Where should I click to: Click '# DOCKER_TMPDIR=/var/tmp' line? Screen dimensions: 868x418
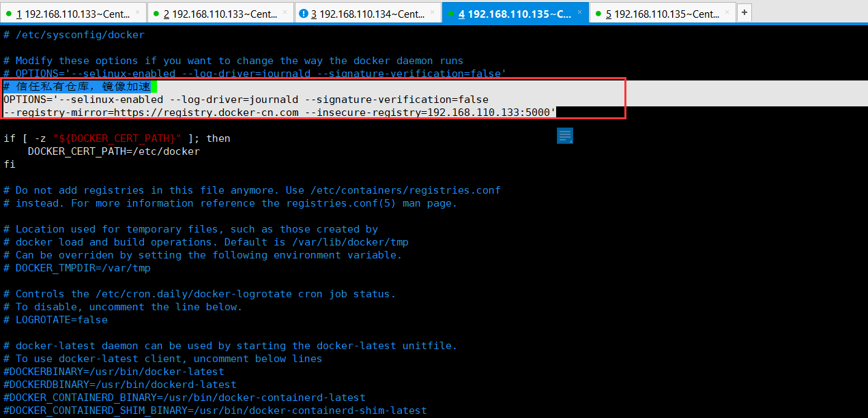76,268
